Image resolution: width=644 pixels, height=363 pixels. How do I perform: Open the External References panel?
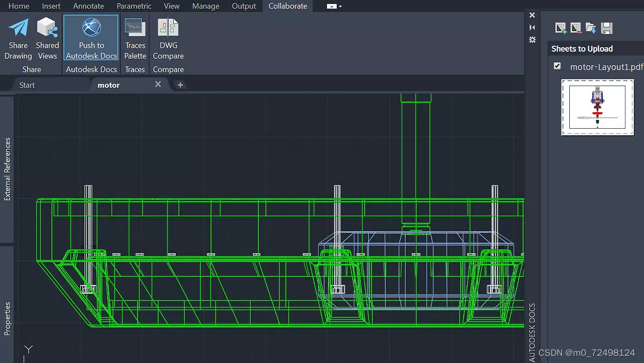pos(7,170)
